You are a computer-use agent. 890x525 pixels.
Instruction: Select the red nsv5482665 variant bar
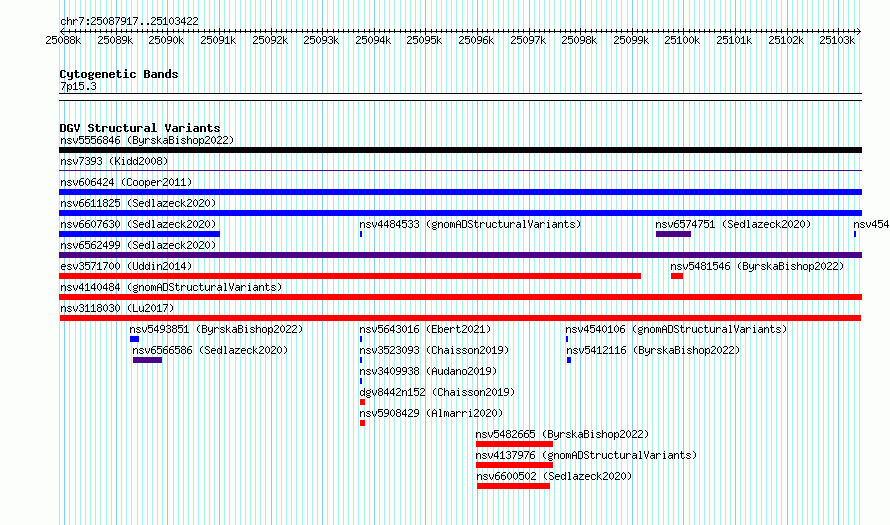coord(514,444)
